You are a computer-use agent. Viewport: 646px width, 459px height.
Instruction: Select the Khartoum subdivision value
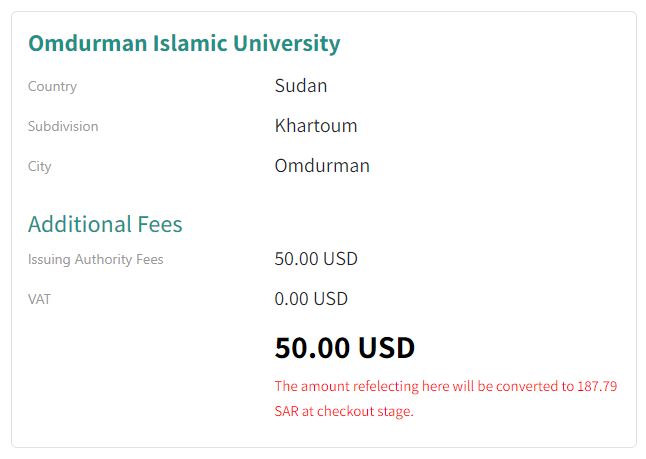coord(316,125)
